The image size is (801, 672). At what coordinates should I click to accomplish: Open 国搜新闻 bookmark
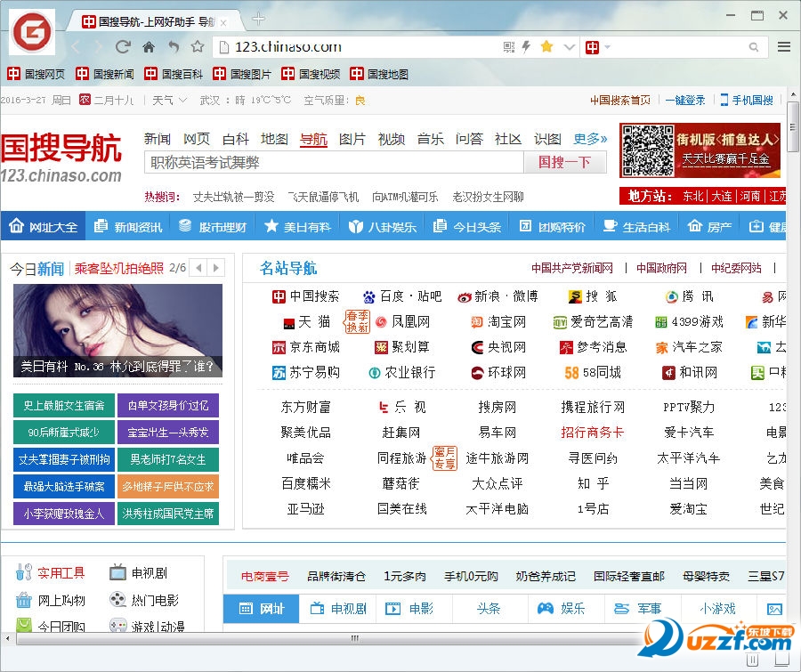[x=105, y=74]
